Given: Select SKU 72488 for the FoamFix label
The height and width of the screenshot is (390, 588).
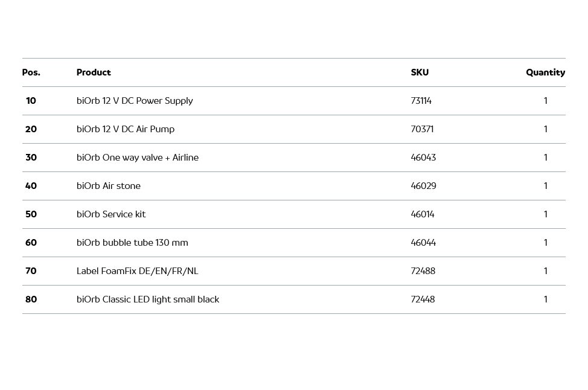Looking at the screenshot, I should 423,271.
